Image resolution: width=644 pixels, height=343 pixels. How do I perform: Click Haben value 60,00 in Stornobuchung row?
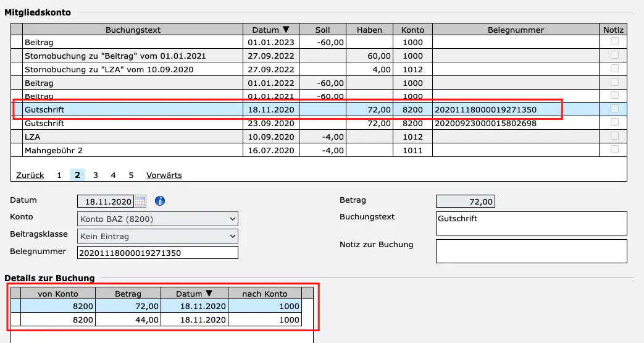(378, 56)
